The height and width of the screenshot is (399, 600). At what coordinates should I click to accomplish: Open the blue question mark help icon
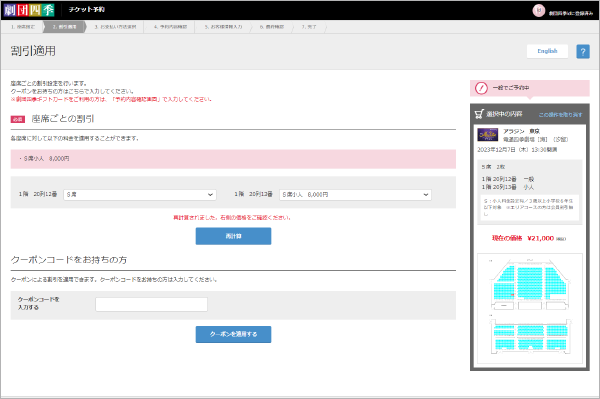(x=583, y=52)
